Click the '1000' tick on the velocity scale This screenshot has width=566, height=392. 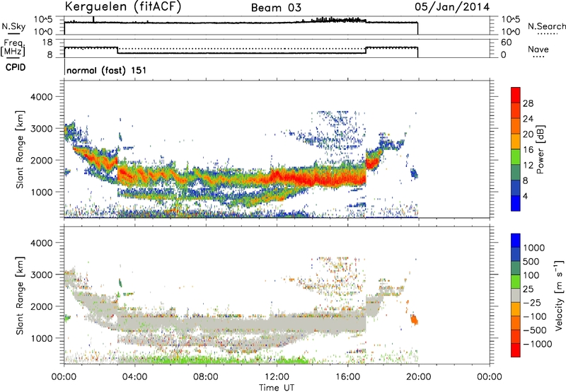point(534,248)
